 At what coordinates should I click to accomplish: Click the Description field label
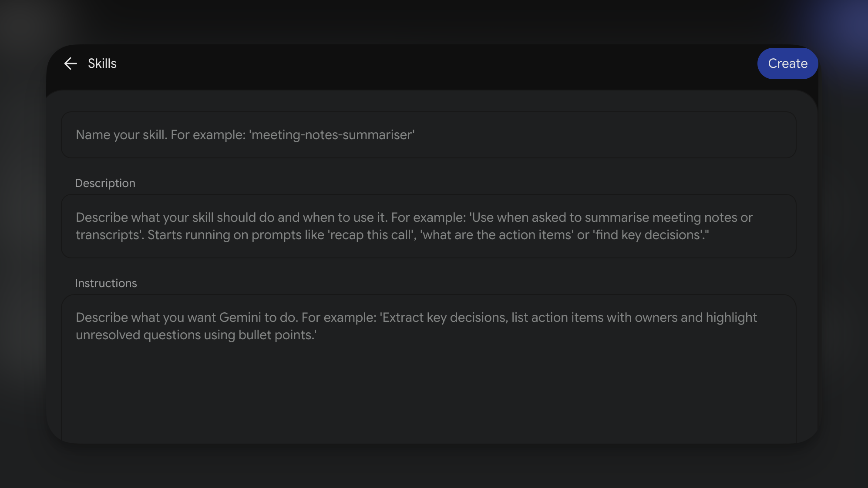tap(105, 183)
